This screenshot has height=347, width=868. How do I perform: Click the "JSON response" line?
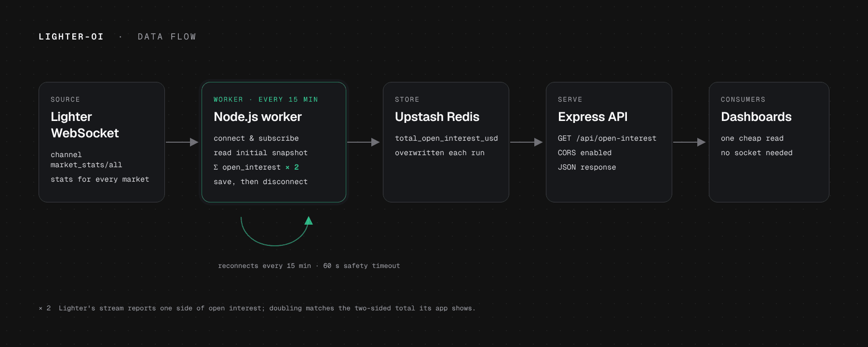click(587, 167)
